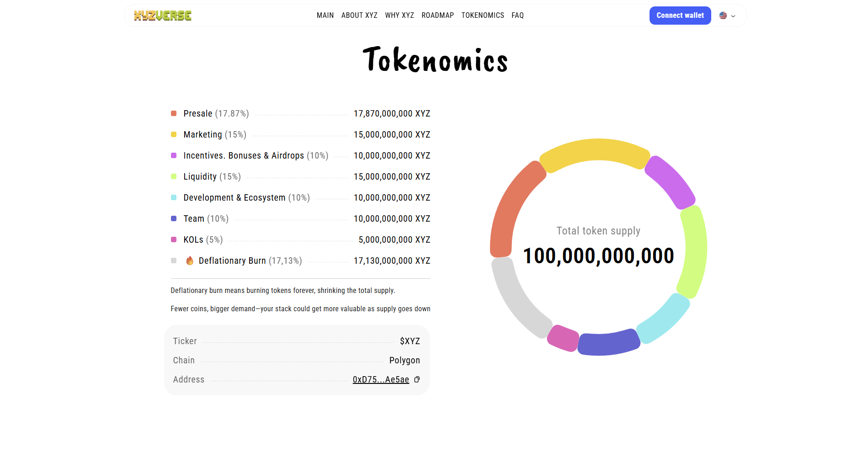Viewport: 868px width, 468px height.
Task: Switch to the TOKENOMICS section
Action: coord(483,15)
